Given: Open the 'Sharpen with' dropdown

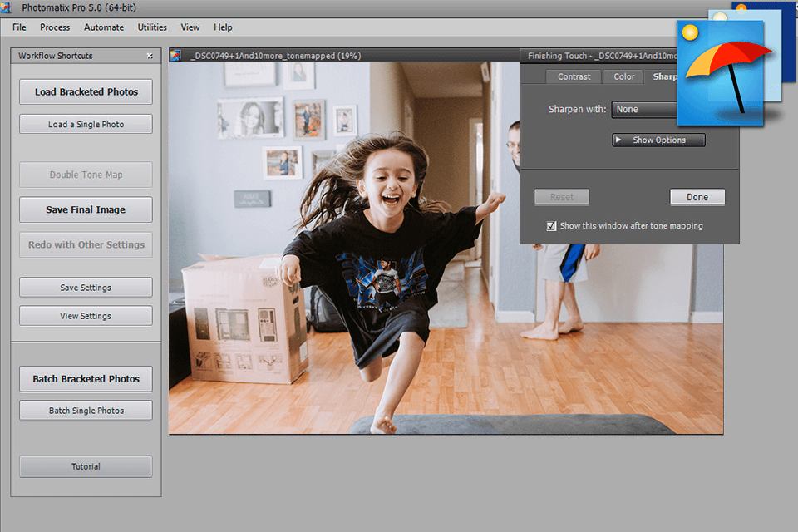Looking at the screenshot, I should [644, 109].
